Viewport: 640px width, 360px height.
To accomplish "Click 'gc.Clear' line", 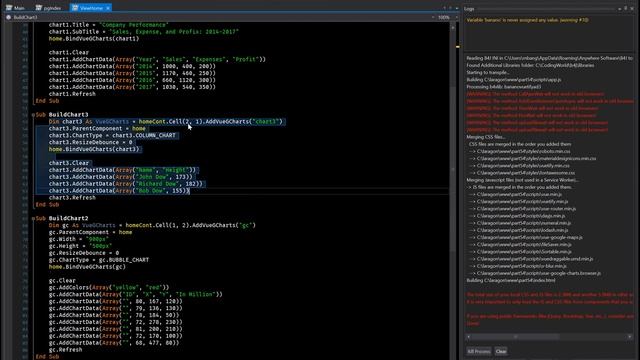I will pyautogui.click(x=62, y=280).
